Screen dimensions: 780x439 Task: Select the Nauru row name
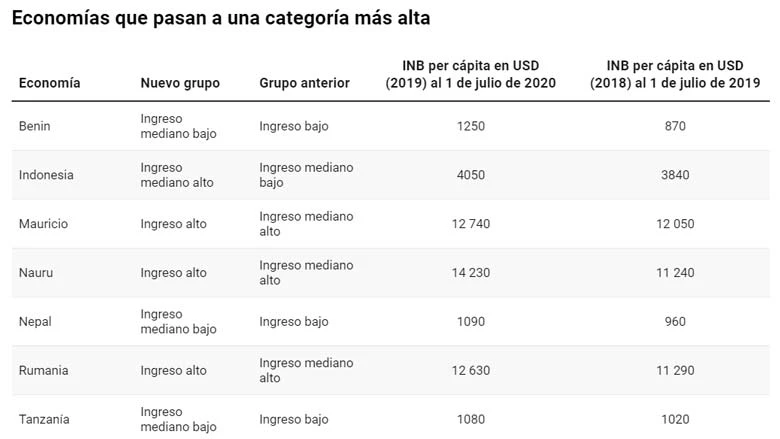click(x=35, y=273)
